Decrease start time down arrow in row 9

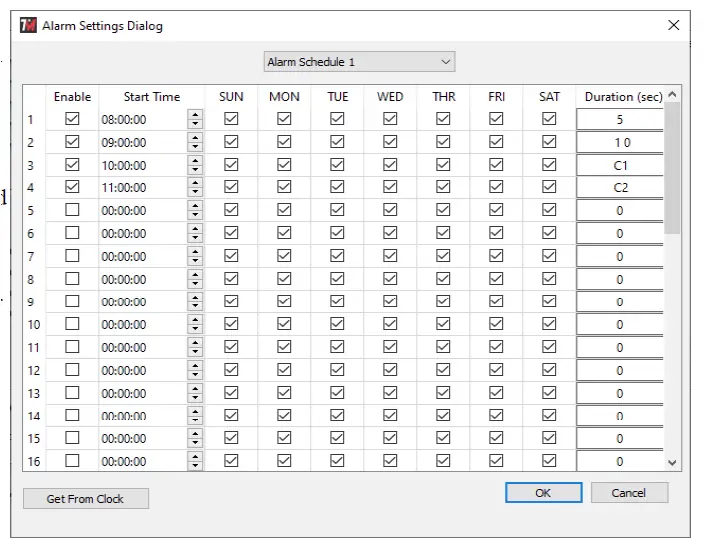click(195, 307)
